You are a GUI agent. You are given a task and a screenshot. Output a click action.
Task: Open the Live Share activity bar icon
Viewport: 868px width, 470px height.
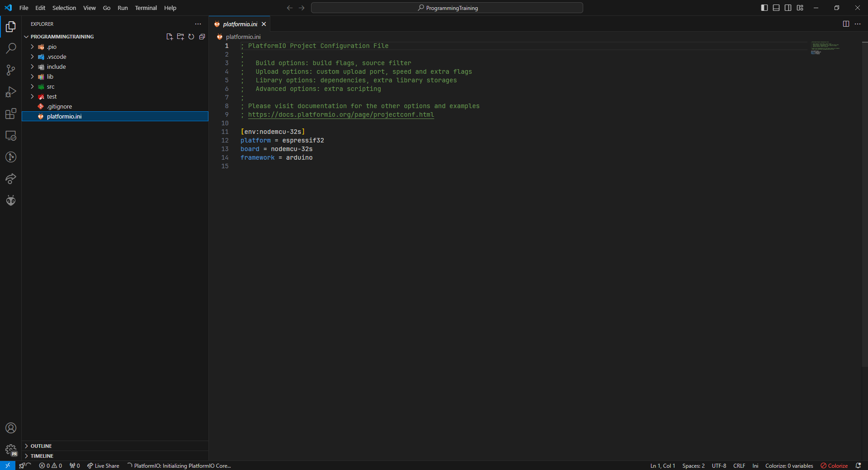11,179
